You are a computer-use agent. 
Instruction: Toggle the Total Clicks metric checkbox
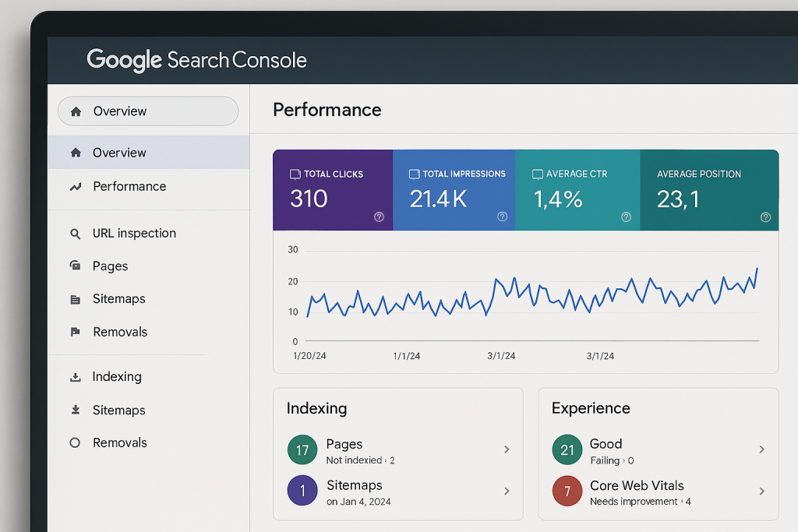tap(295, 174)
